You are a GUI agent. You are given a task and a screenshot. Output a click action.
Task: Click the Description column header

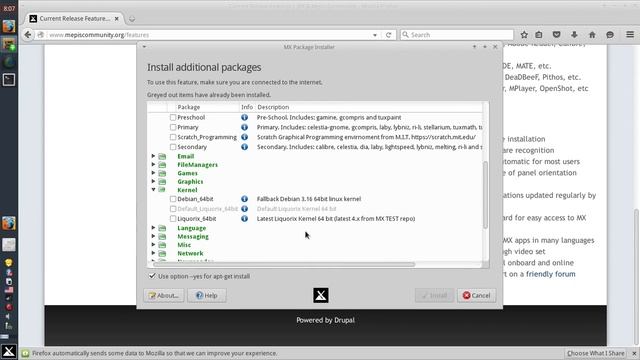pyautogui.click(x=369, y=107)
